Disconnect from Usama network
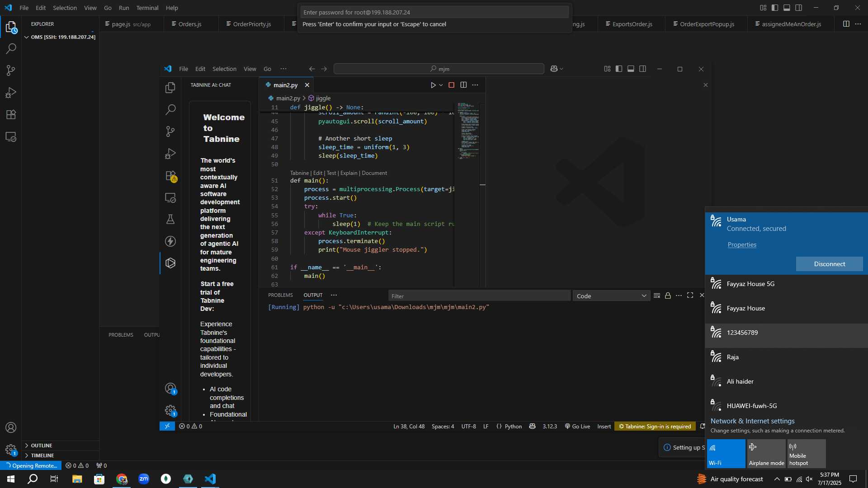The image size is (868, 488). pos(829,264)
